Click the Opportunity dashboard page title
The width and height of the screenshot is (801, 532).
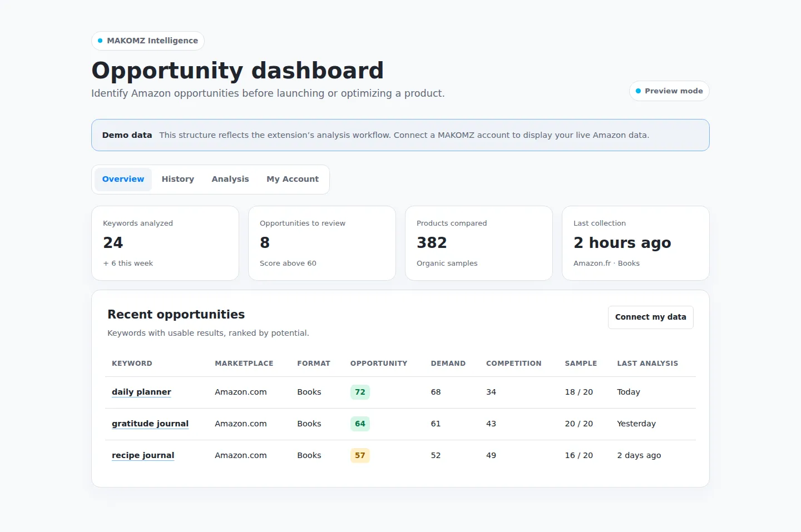238,71
